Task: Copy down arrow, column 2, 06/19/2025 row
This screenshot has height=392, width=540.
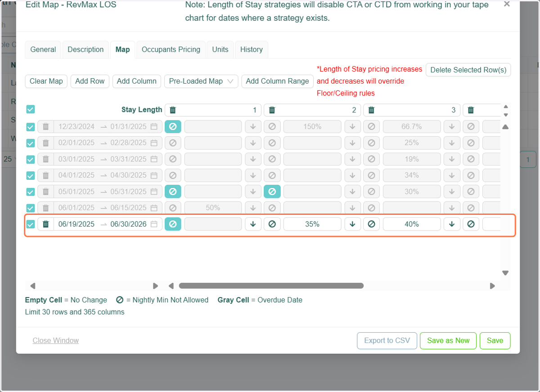Action: (x=353, y=224)
